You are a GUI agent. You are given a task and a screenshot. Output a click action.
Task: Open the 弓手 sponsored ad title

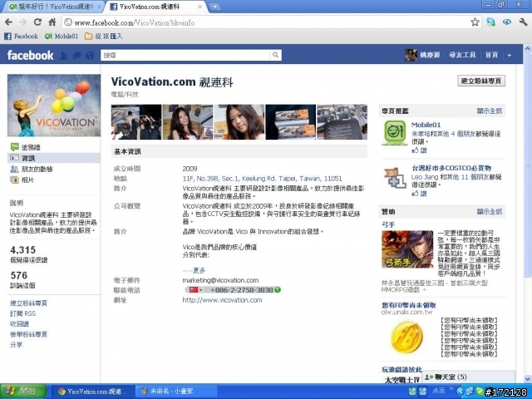point(388,224)
